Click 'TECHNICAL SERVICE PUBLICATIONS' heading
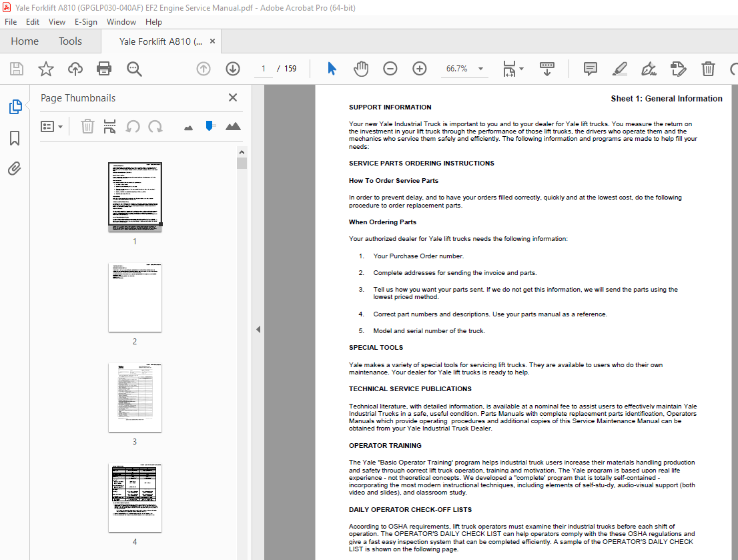Image resolution: width=738 pixels, height=560 pixels. click(410, 388)
